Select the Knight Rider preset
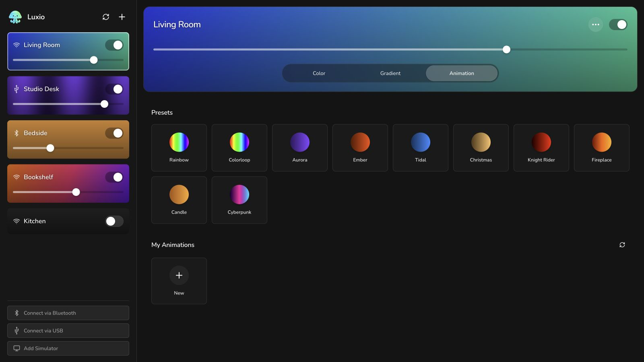Viewport: 644px width, 362px height. tap(541, 148)
